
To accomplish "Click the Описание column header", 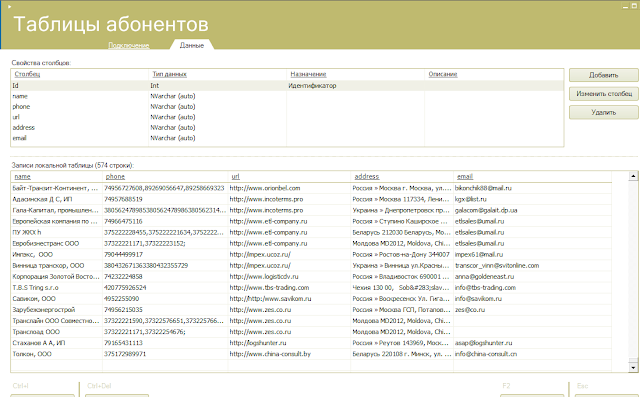I will click(443, 74).
